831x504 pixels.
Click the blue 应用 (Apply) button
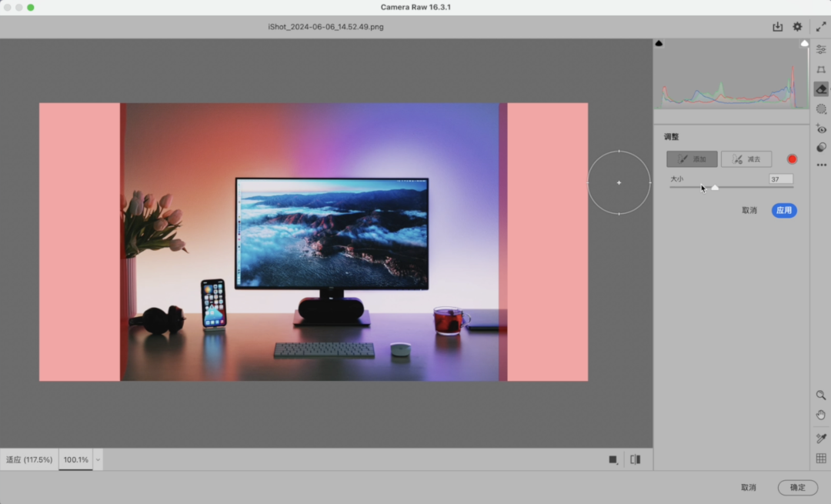(x=783, y=210)
